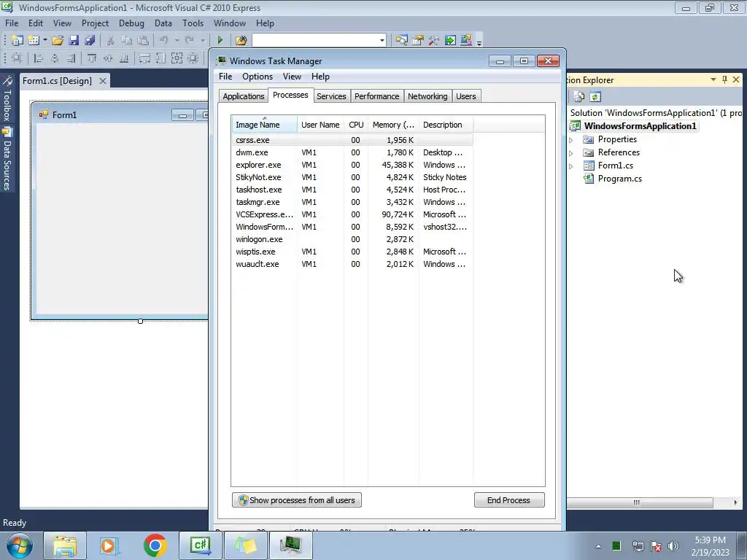Open the Find combo box dropdown

[x=382, y=41]
